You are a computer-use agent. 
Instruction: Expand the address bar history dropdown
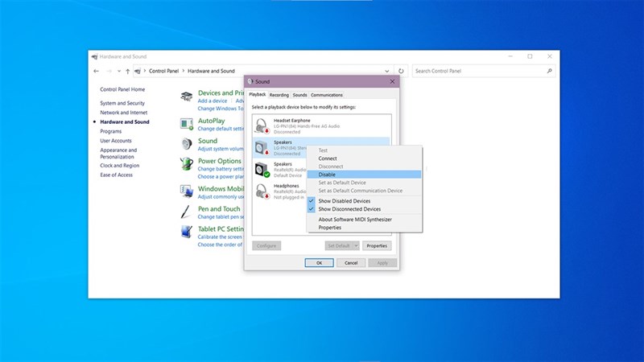point(386,71)
